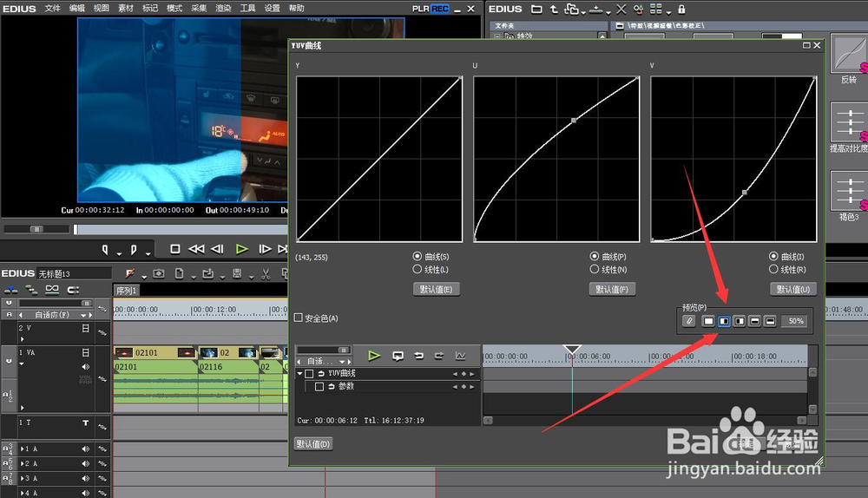Image resolution: width=868 pixels, height=498 pixels.
Task: Click the open project folder icon
Action: click(x=207, y=273)
